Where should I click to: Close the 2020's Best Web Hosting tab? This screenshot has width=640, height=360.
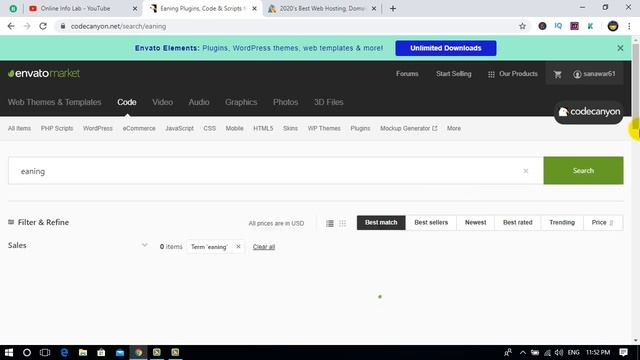coord(374,9)
